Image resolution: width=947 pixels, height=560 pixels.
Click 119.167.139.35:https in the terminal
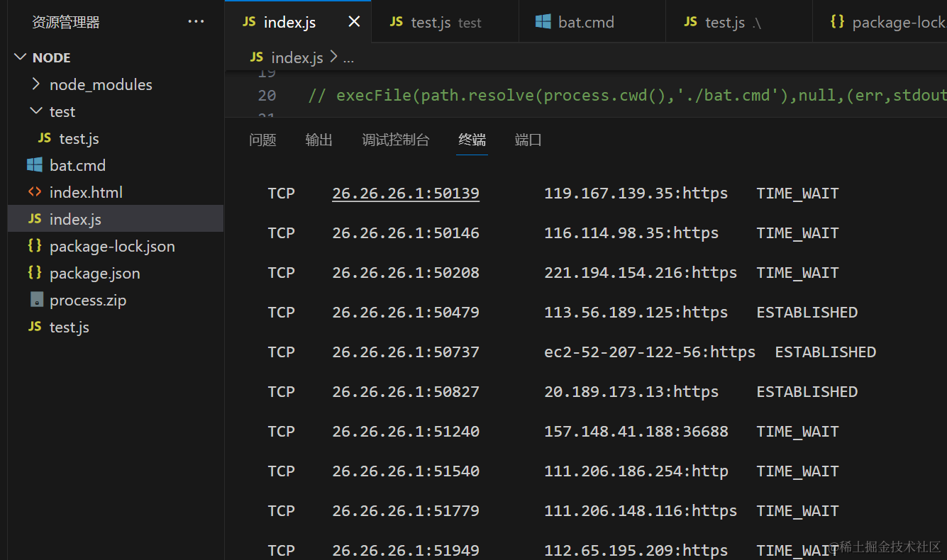coord(636,194)
